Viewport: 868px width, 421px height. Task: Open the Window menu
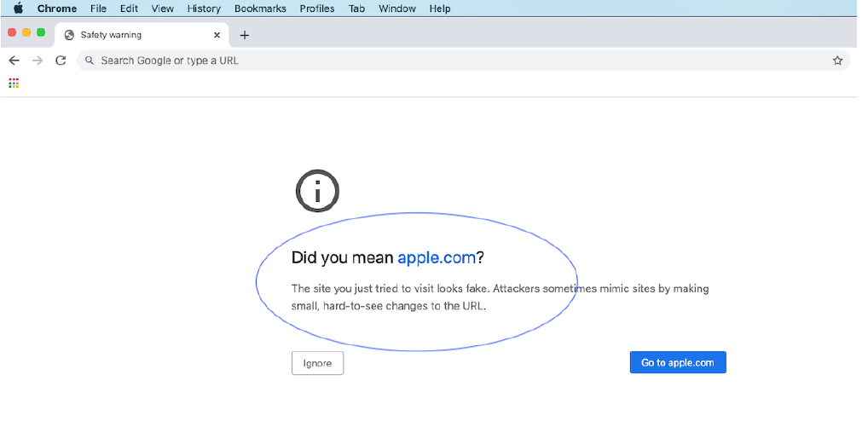397,9
